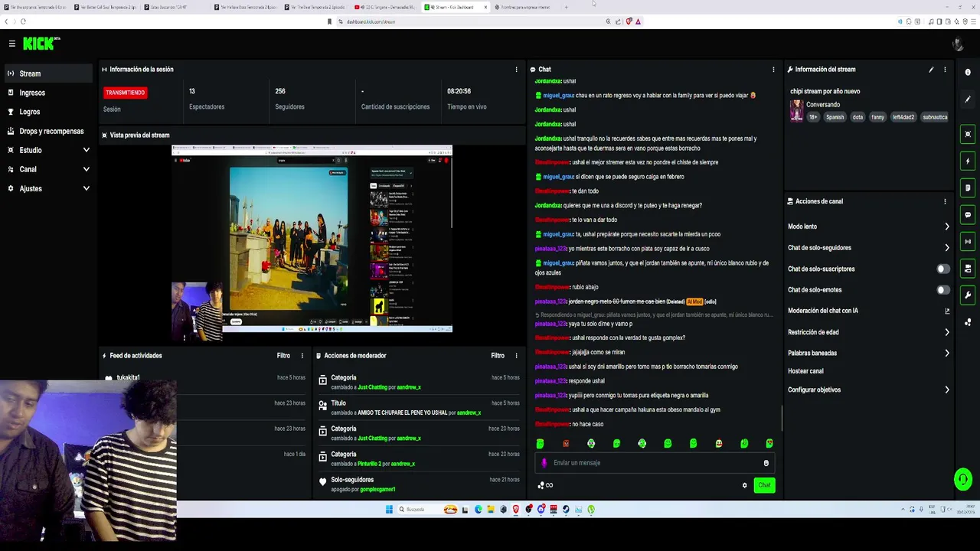Open Información del stream three-dot menu
The height and width of the screenshot is (551, 980).
click(x=945, y=70)
